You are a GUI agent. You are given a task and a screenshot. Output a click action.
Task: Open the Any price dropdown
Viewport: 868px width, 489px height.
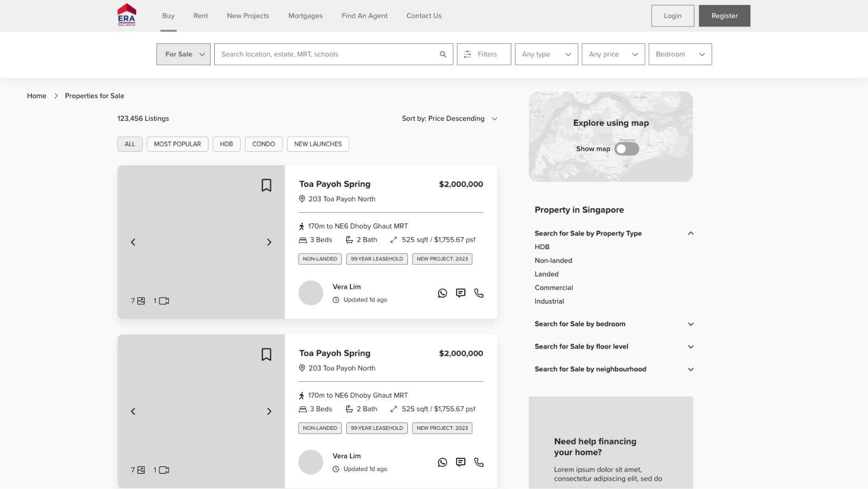613,54
